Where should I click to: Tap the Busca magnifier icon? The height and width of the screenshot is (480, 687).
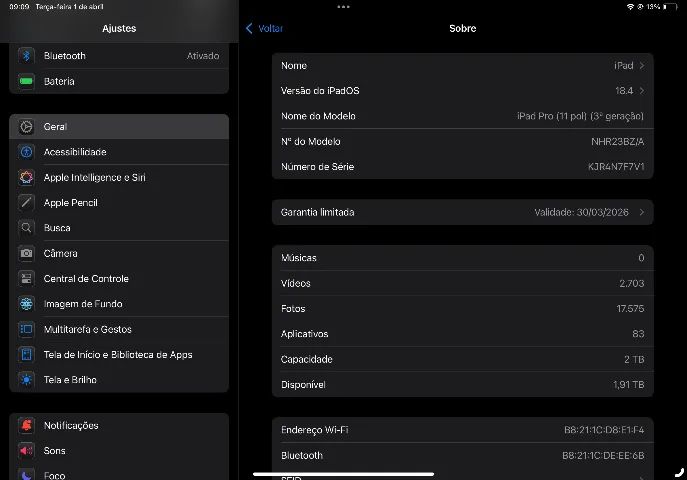(26, 228)
